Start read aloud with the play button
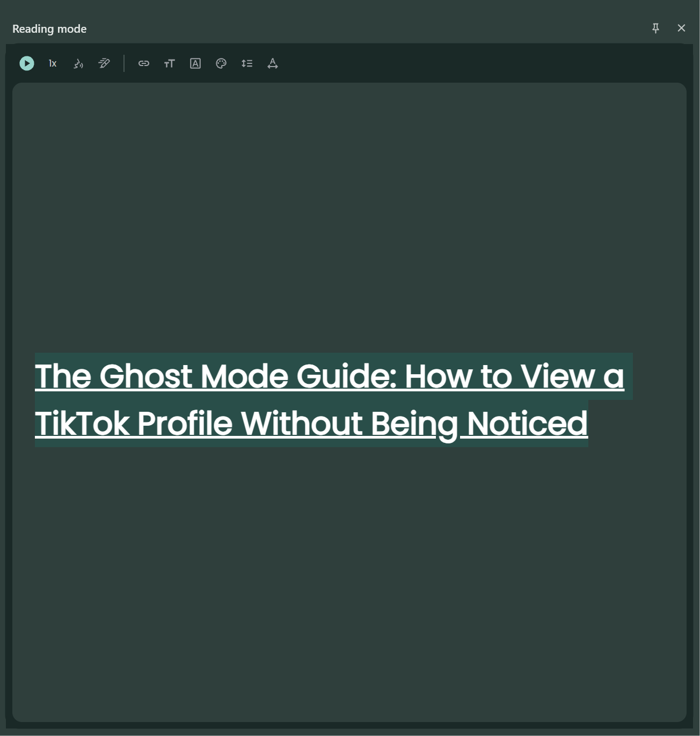700x736 pixels. click(x=27, y=63)
